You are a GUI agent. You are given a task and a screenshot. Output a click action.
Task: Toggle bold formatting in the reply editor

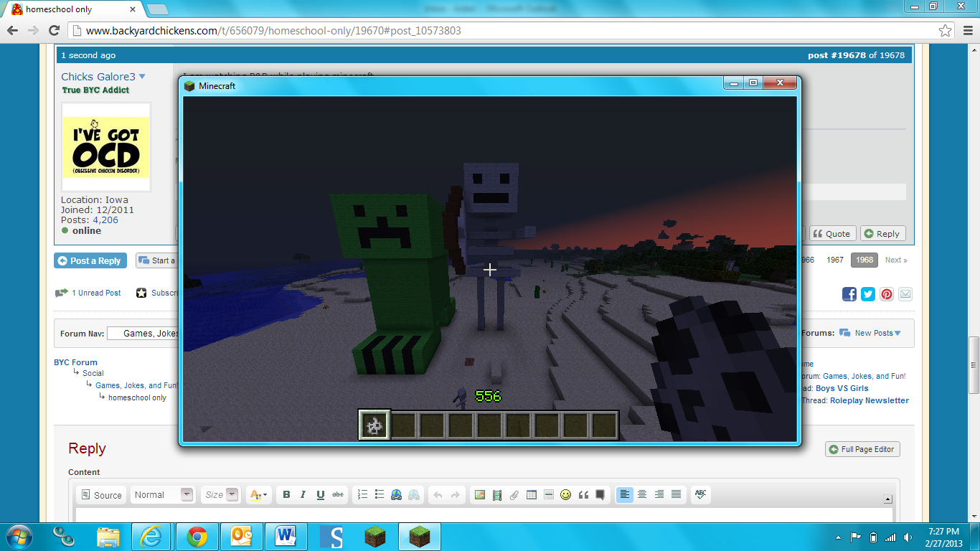click(286, 494)
